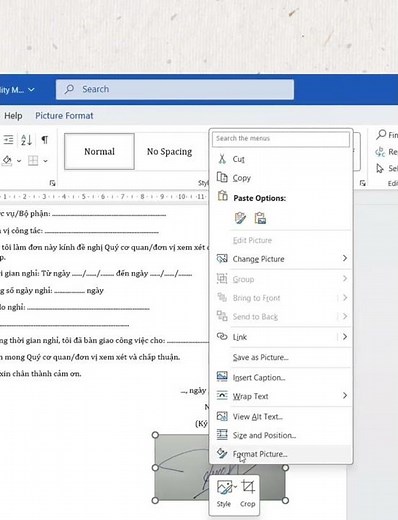This screenshot has width=398, height=520.
Task: Click the decrease indent icon
Action: pos(8,140)
